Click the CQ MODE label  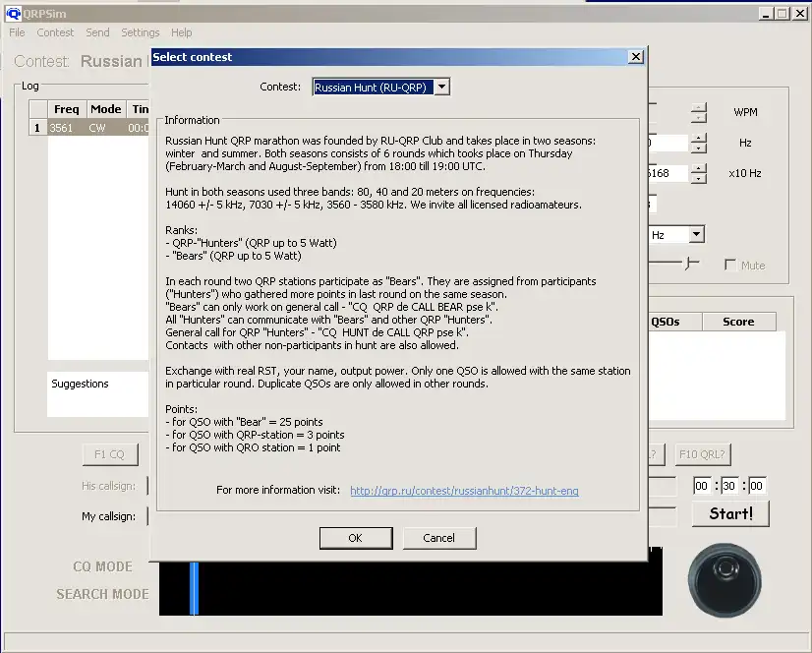pyautogui.click(x=103, y=566)
